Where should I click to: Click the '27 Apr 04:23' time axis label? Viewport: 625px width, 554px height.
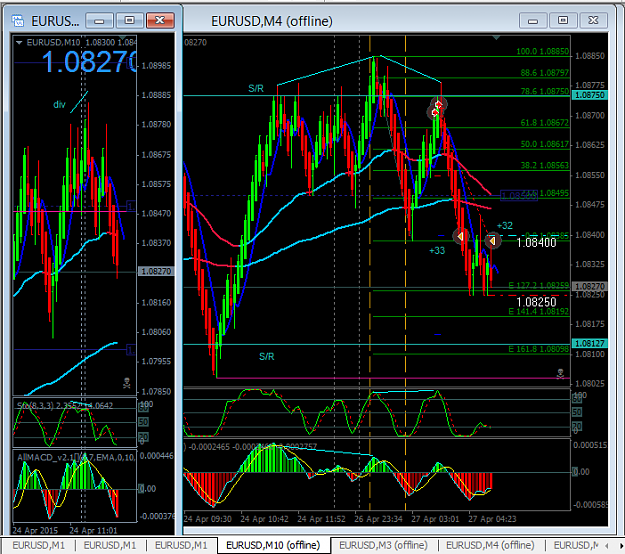492,519
